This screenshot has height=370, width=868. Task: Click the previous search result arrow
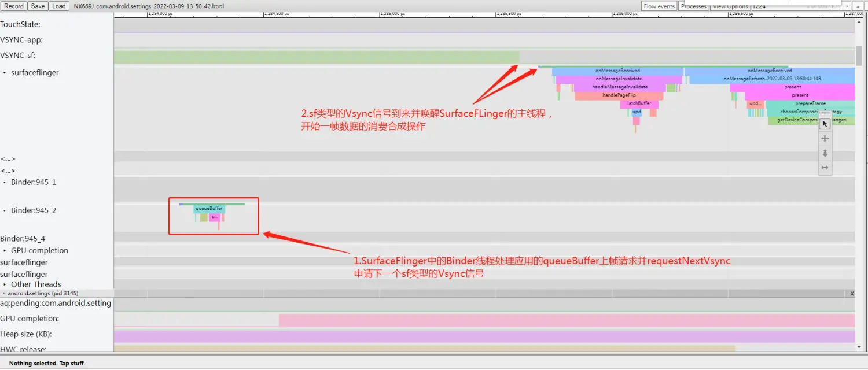[834, 6]
